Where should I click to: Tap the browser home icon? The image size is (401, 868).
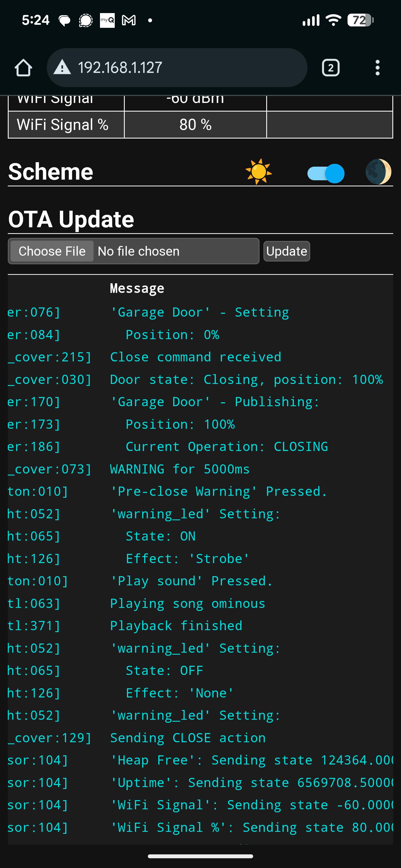pos(23,68)
